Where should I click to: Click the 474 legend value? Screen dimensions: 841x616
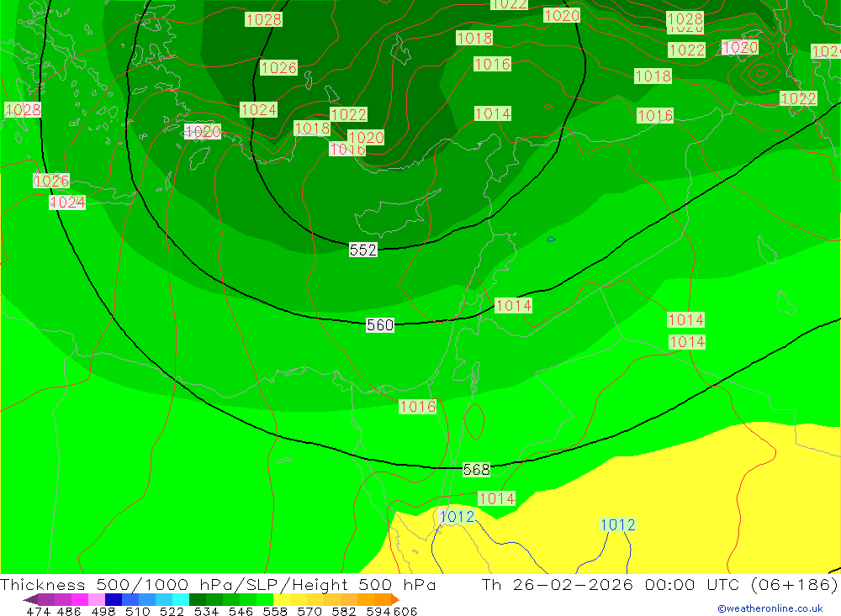(x=38, y=611)
